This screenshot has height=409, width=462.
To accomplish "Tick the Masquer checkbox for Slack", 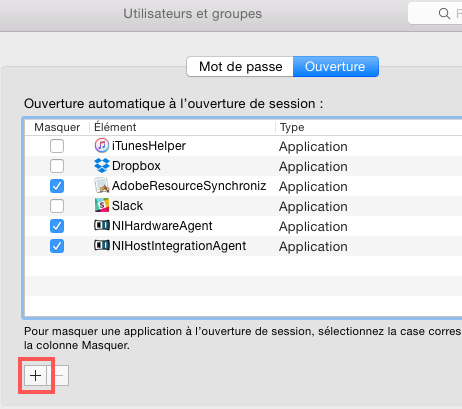I will [x=57, y=206].
